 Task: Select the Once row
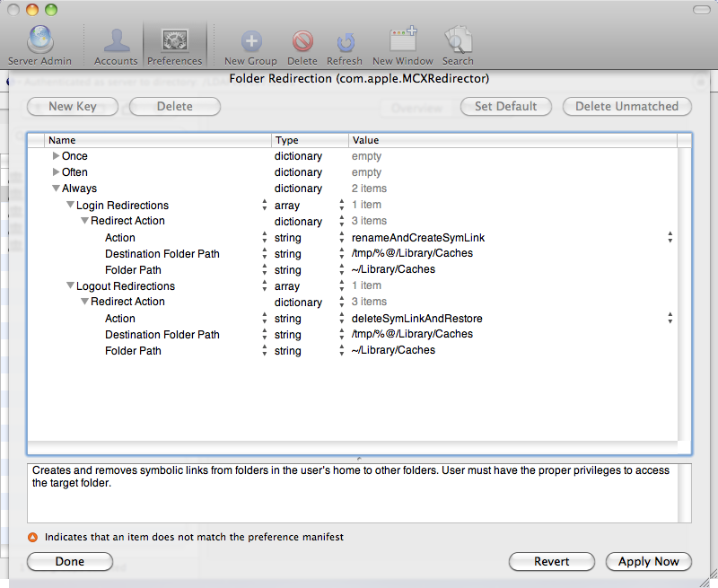[353, 155]
